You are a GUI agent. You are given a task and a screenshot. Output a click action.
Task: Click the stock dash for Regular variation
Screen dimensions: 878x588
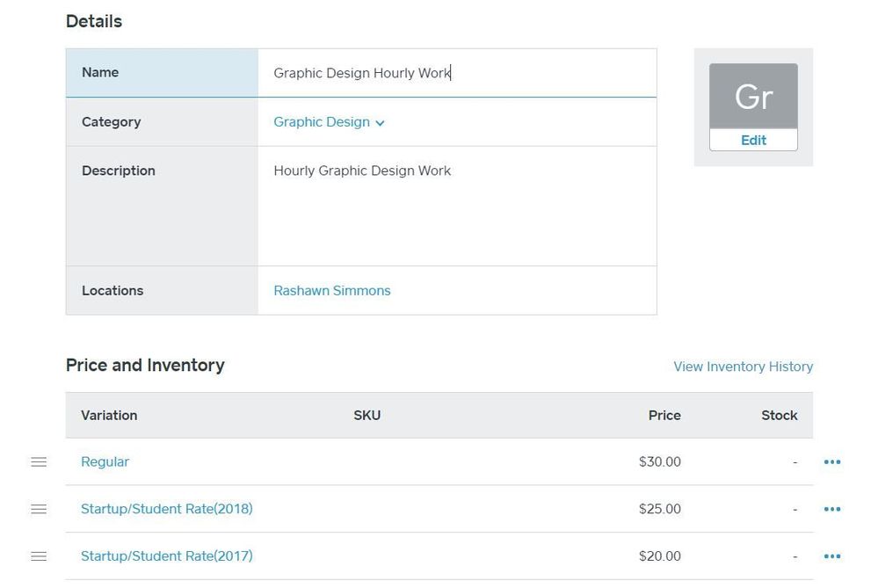(795, 461)
